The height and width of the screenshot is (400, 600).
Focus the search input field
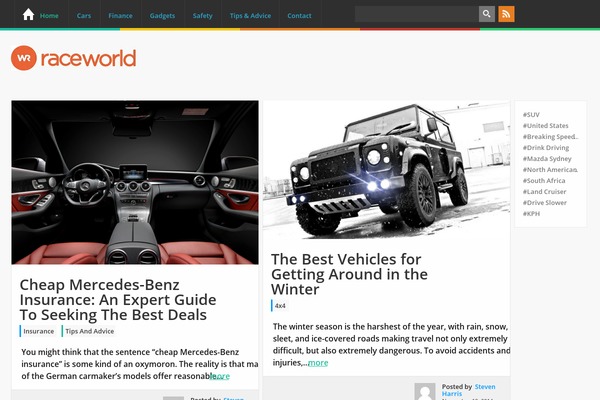coord(417,14)
